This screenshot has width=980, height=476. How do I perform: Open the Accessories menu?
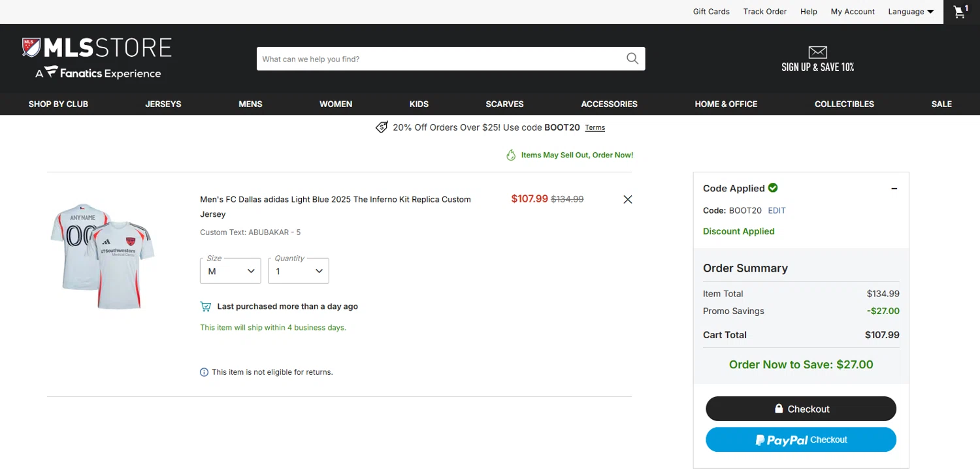(610, 104)
